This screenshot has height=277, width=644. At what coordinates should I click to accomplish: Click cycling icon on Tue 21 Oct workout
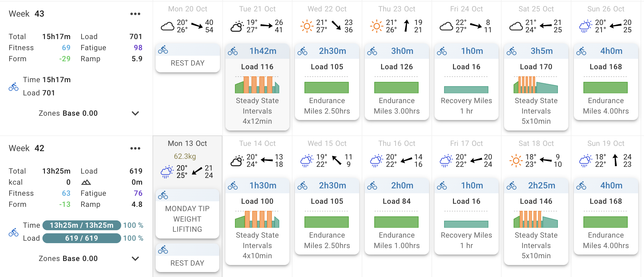233,51
